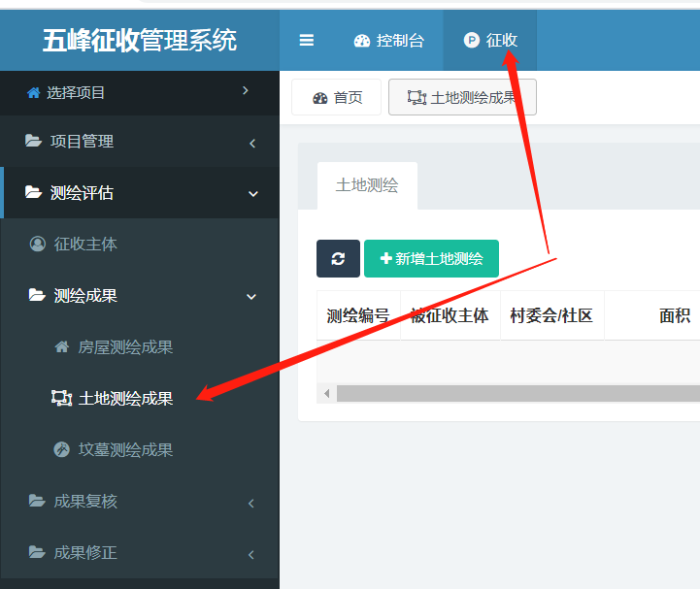
Task: Open 测绘评估 sidebar menu
Action: tap(139, 193)
